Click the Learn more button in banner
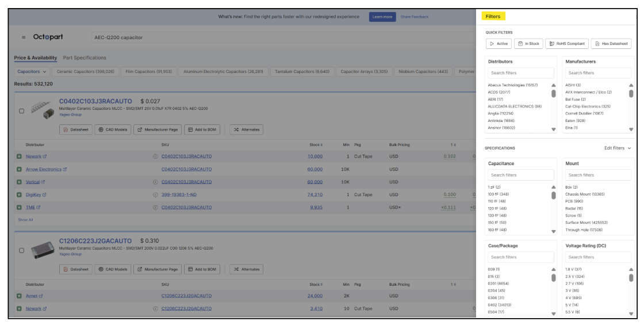The width and height of the screenshot is (644, 325). point(382,17)
